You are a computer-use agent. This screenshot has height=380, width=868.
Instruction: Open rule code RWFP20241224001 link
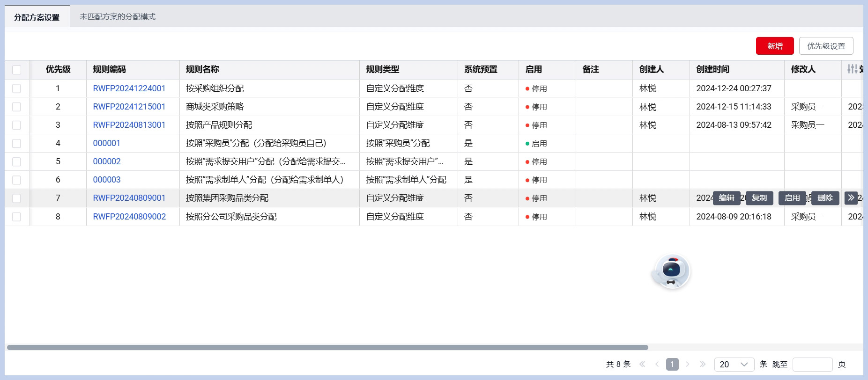pyautogui.click(x=129, y=88)
